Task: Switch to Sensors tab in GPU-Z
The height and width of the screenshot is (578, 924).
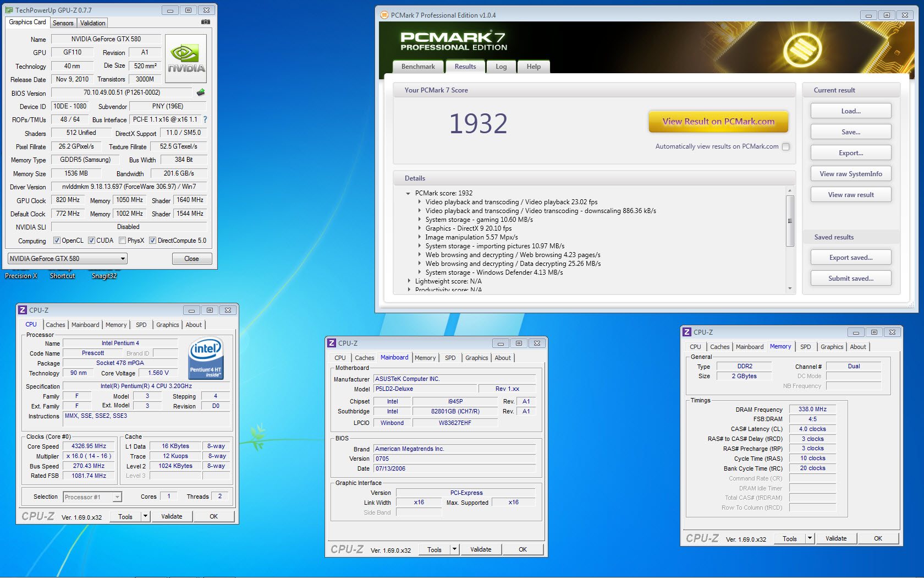Action: tap(63, 23)
